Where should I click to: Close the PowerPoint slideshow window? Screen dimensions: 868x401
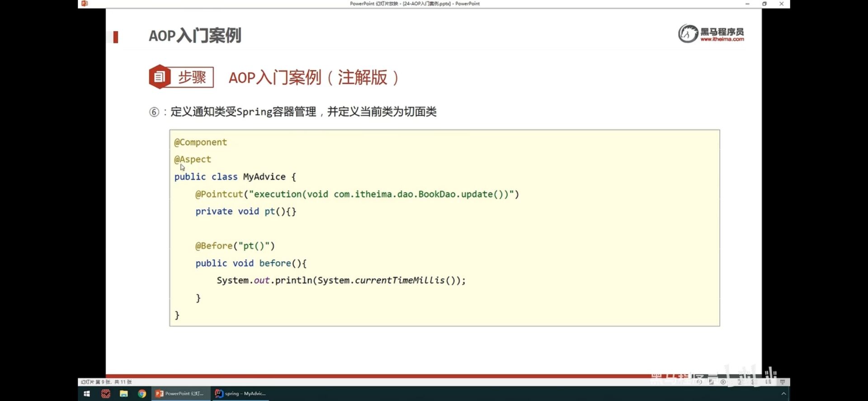pos(782,4)
